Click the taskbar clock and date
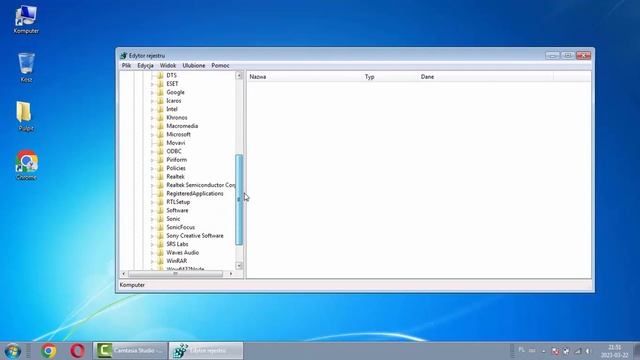This screenshot has height=360, width=640. click(x=614, y=351)
